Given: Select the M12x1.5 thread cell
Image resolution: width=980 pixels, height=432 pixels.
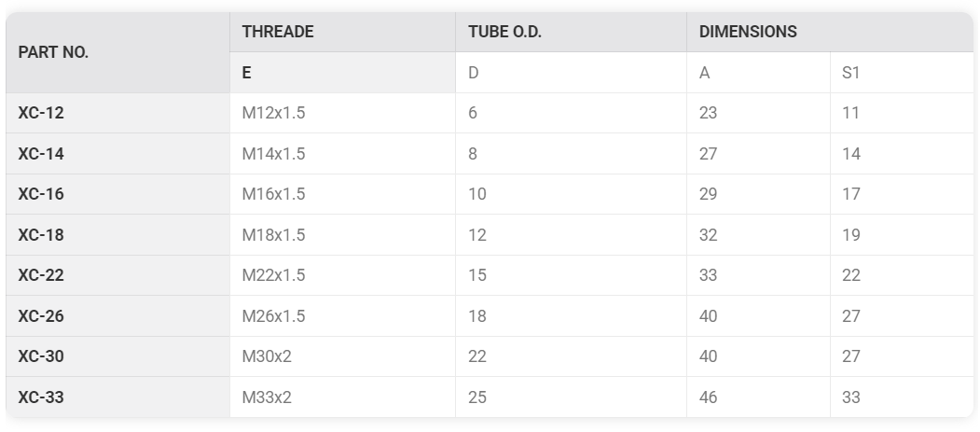Looking at the screenshot, I should tap(273, 113).
